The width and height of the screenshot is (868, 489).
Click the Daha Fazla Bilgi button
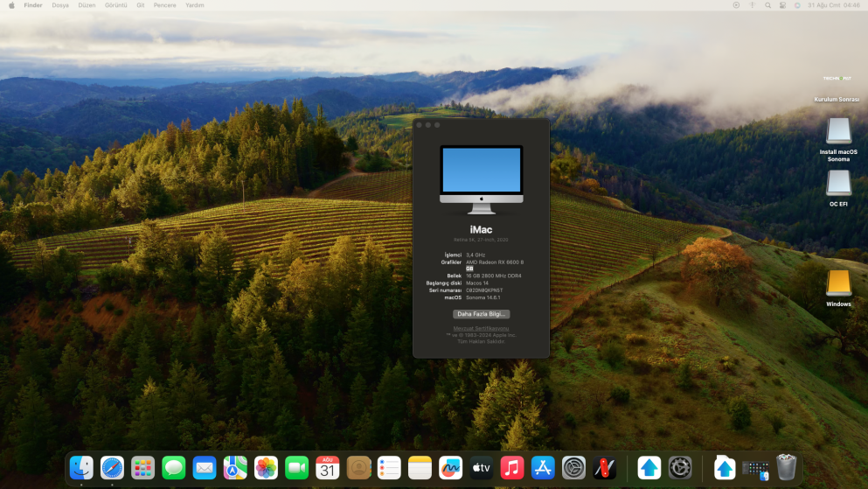[x=481, y=313]
